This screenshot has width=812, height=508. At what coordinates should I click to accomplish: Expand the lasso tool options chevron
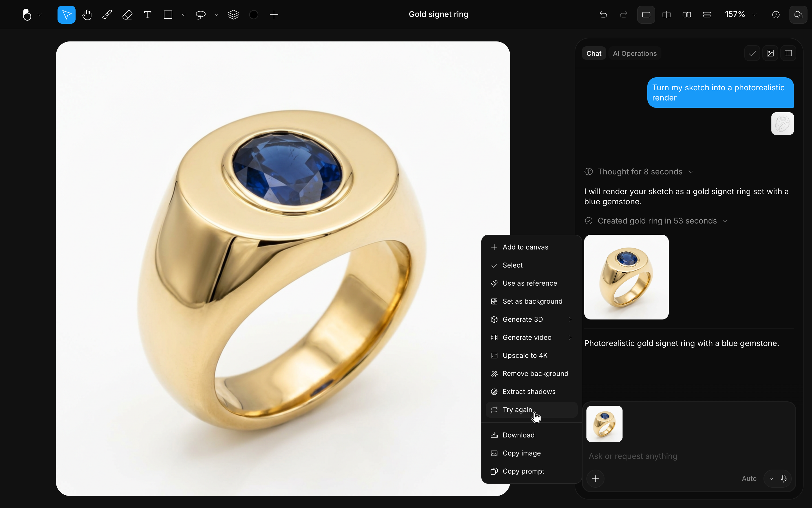217,15
